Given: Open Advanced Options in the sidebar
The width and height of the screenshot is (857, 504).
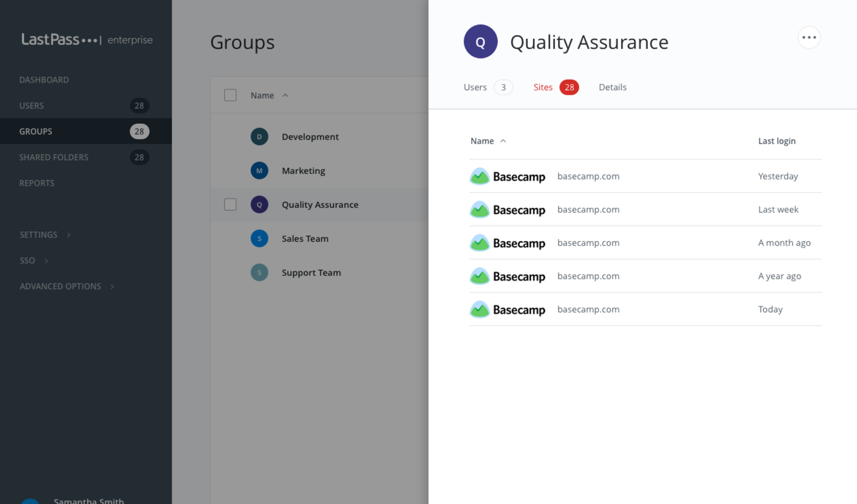Looking at the screenshot, I should (60, 286).
